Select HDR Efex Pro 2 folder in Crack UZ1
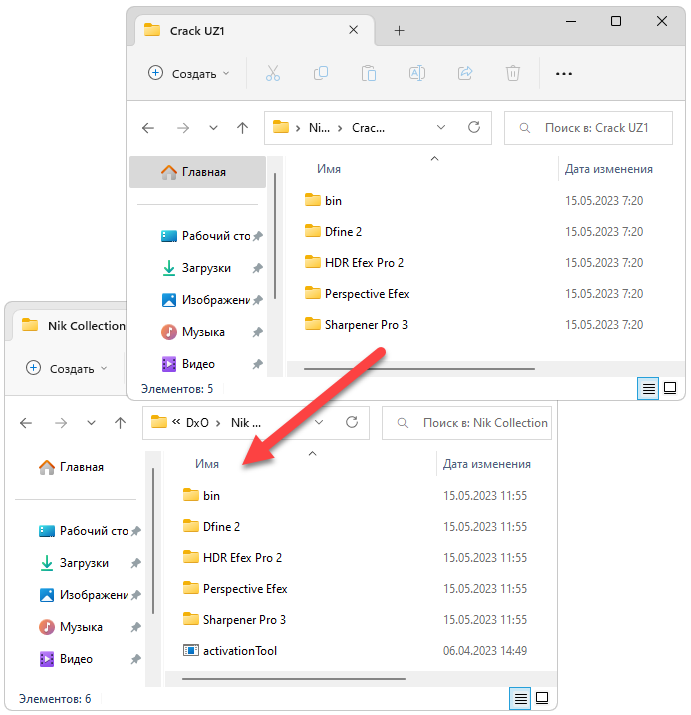This screenshot has height=715, width=691. click(x=354, y=263)
